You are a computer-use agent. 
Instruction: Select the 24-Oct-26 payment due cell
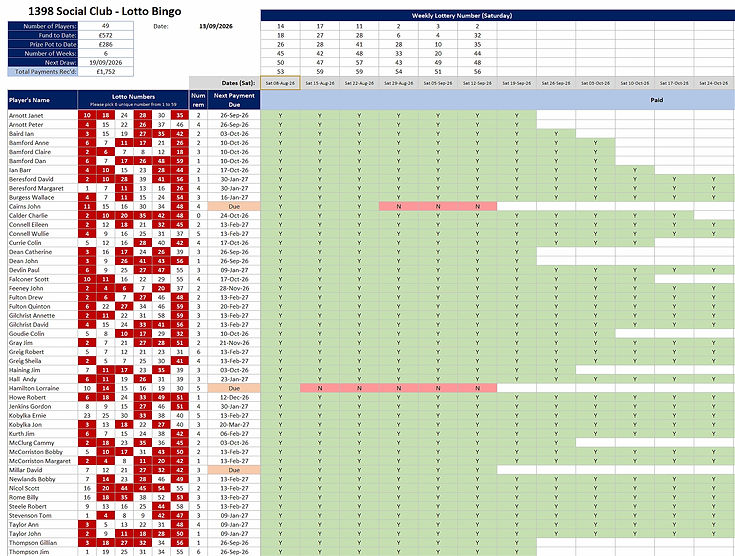[234, 216]
